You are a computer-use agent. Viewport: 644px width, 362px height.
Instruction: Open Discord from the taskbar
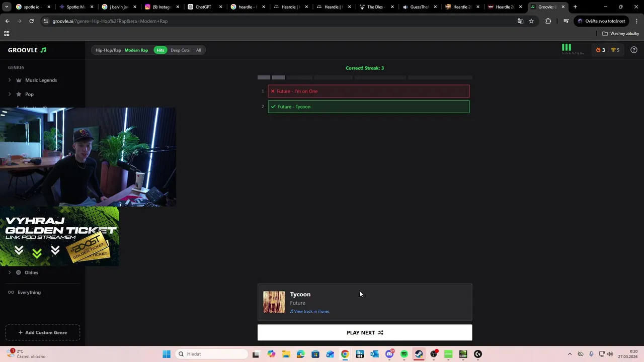click(x=389, y=354)
